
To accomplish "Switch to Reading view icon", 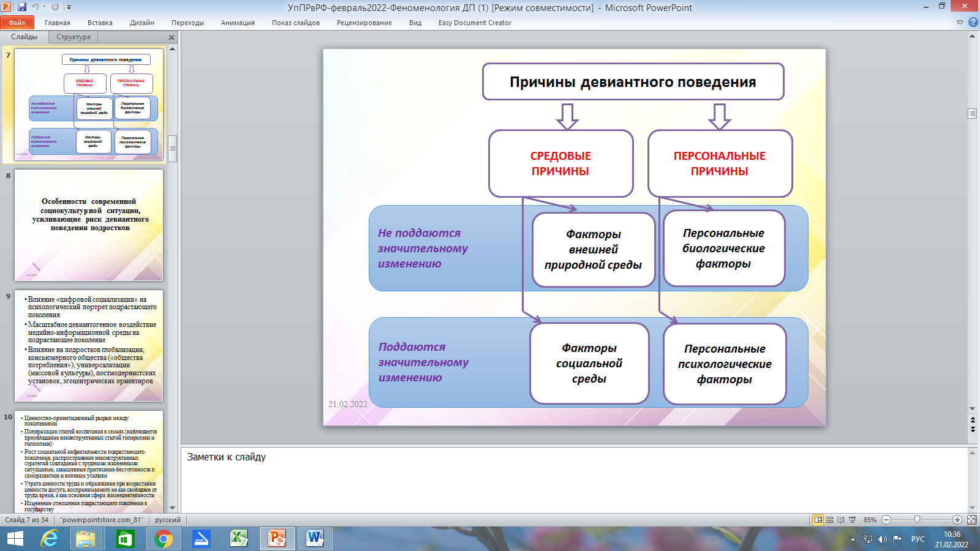I will click(x=840, y=520).
